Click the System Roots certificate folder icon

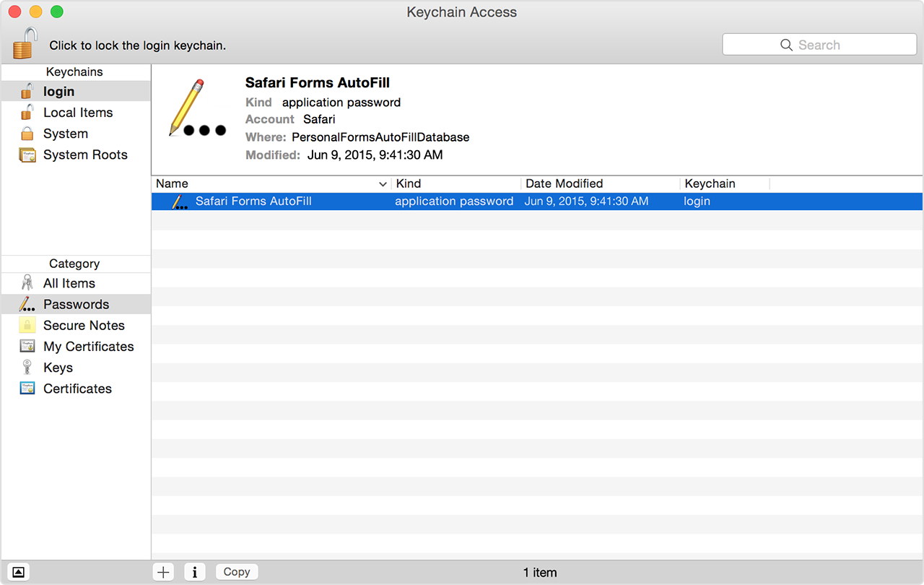(x=27, y=155)
